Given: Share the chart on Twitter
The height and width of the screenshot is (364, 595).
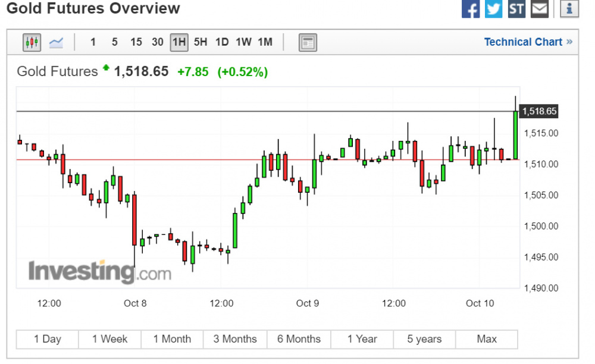Looking at the screenshot, I should click(494, 8).
